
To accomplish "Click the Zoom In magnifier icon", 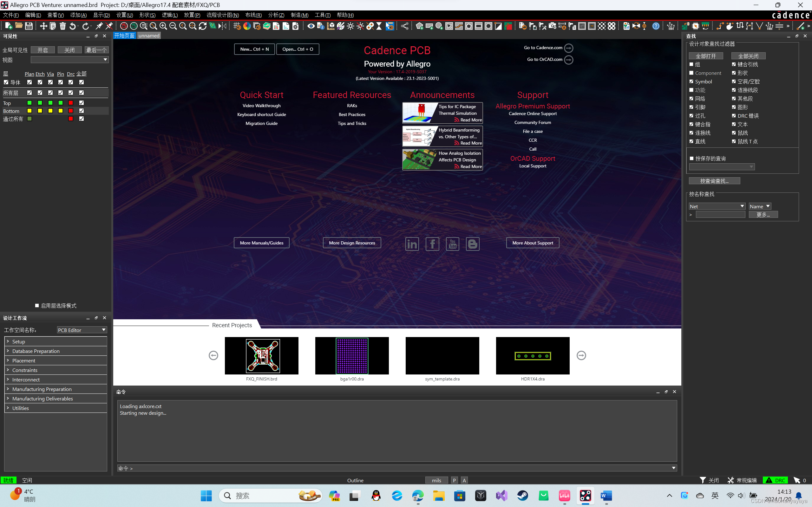I will click(x=163, y=26).
